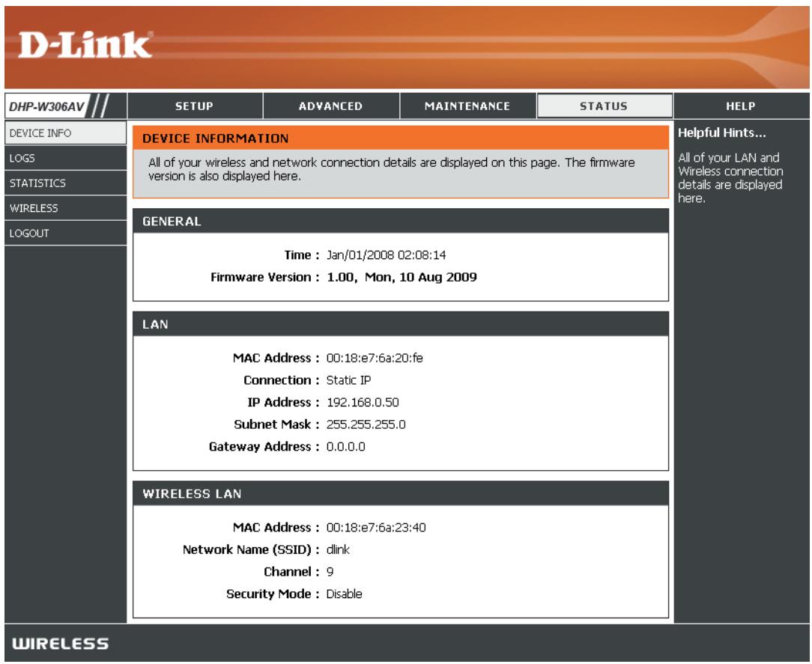Click the Static IP connection value
Screen dimensions: 812x664
pos(348,380)
